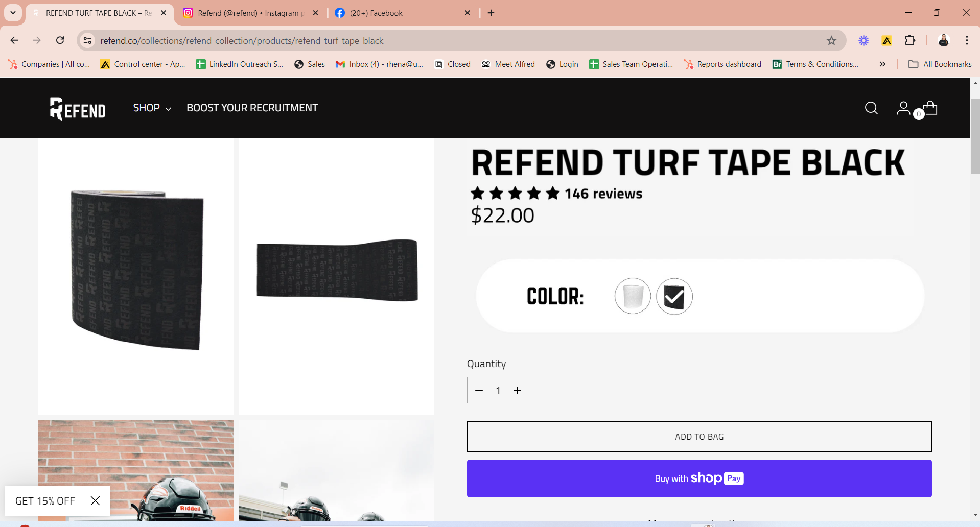Expand the SHOP dropdown menu
Image resolution: width=980 pixels, height=527 pixels.
[152, 108]
